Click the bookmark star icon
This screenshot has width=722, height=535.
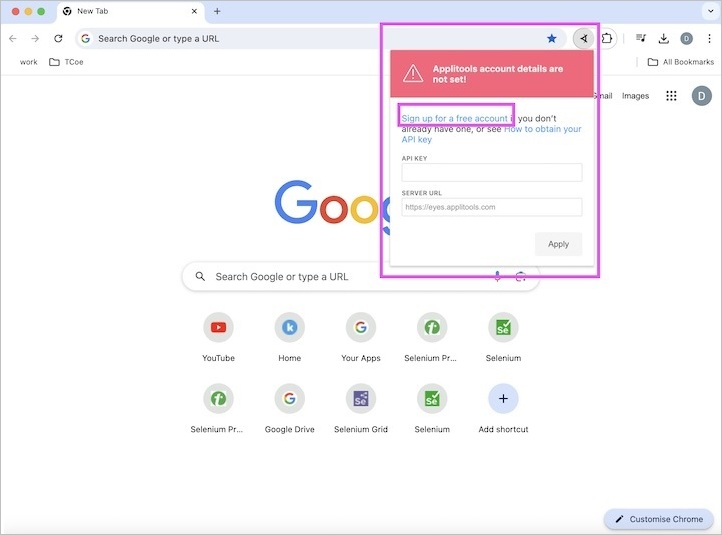pyautogui.click(x=552, y=39)
